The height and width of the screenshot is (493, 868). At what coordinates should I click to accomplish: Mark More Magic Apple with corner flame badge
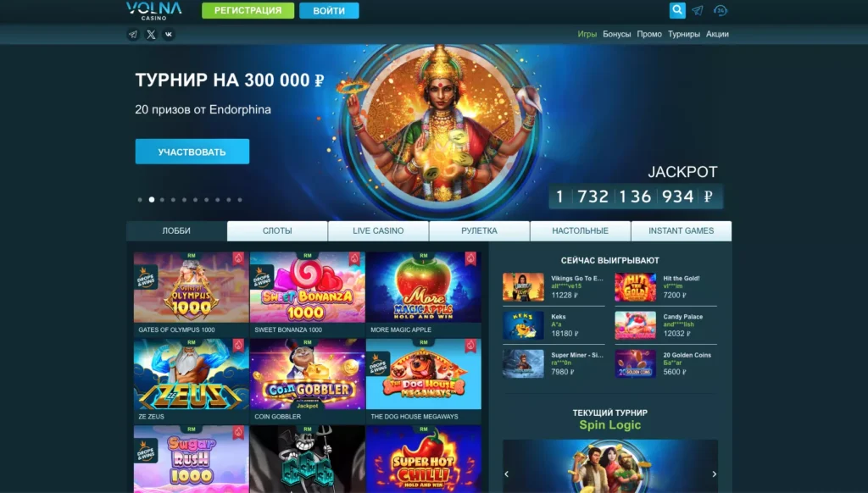pyautogui.click(x=470, y=258)
